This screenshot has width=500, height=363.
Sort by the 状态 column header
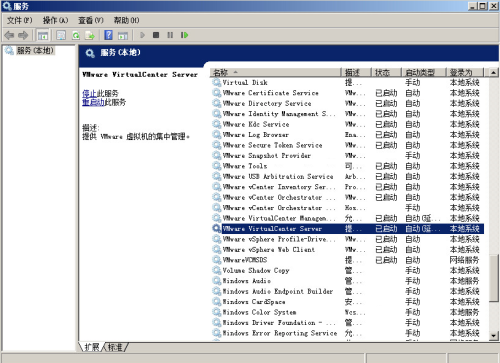(387, 72)
